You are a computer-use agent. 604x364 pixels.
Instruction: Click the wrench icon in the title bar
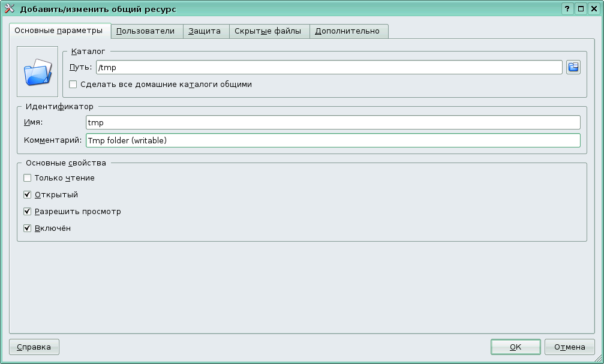coord(8,8)
